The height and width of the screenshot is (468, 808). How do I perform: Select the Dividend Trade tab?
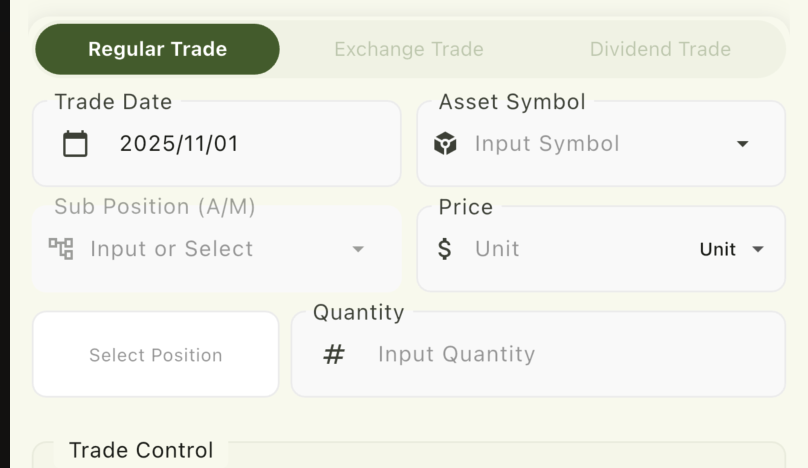coord(660,49)
